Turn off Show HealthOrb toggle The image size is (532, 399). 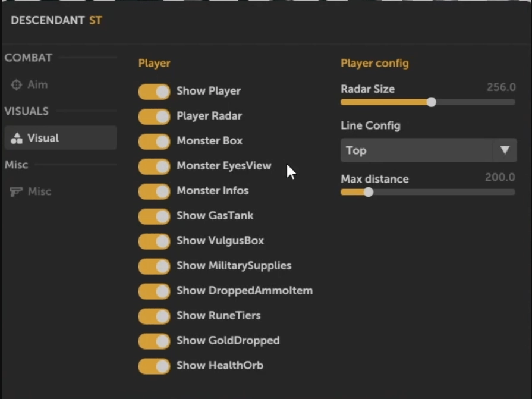point(154,366)
